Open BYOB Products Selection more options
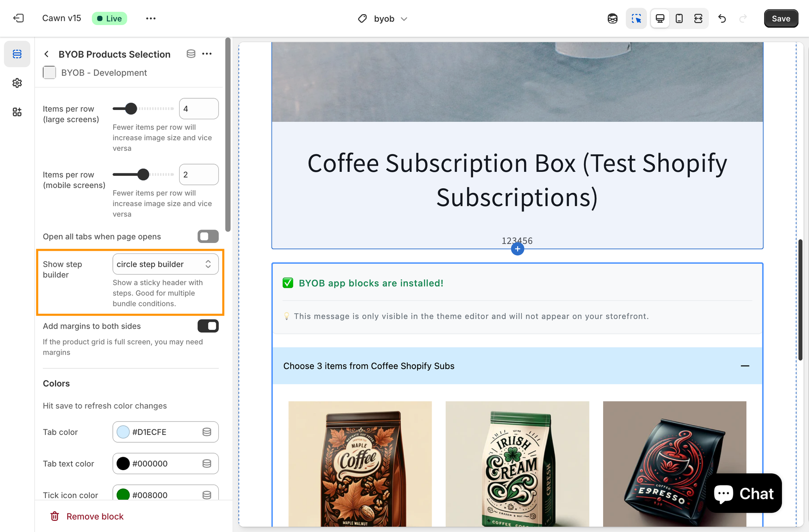This screenshot has width=809, height=532. [x=207, y=54]
